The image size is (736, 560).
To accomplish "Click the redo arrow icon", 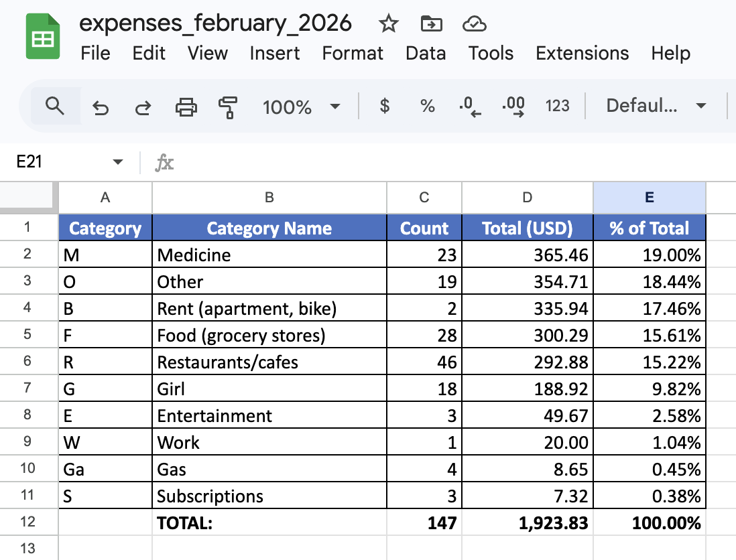I will pos(143,107).
